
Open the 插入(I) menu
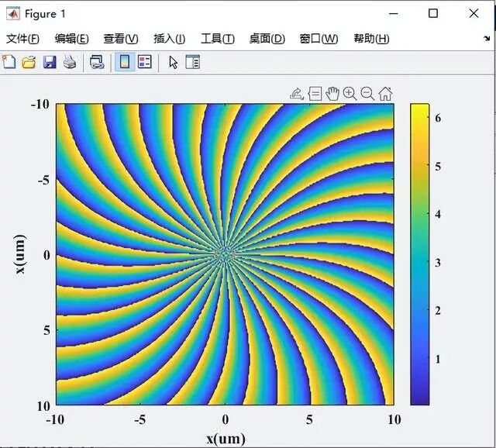click(x=169, y=39)
